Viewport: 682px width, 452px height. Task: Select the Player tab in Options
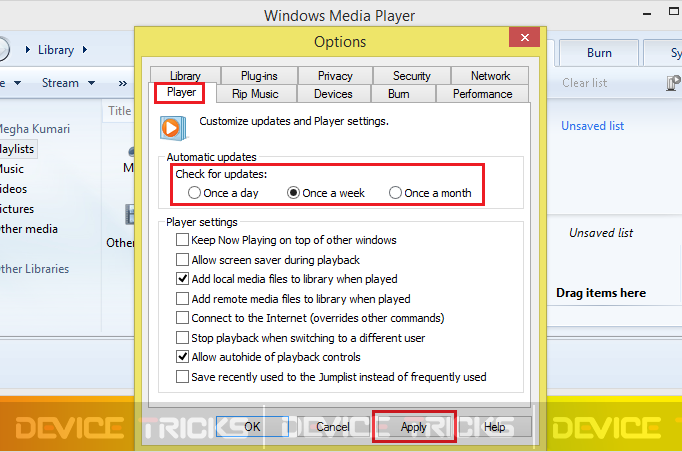coord(181,93)
